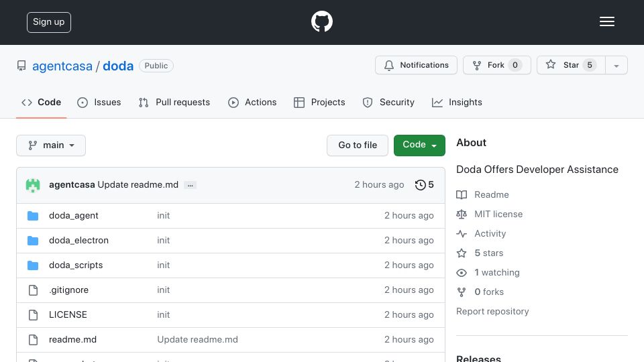Viewport: 644px width, 362px height.
Task: Open the doda repository name link
Action: [118, 66]
